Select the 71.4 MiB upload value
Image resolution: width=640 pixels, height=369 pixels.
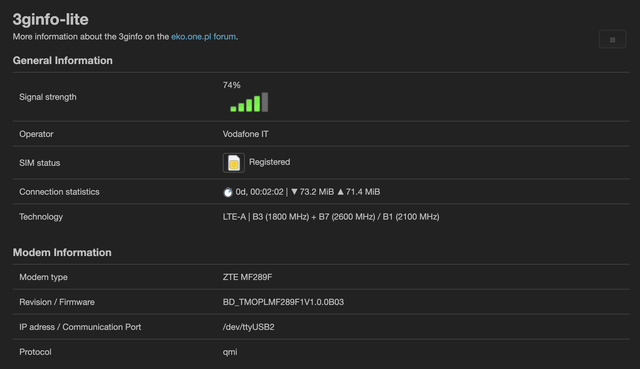(x=362, y=192)
